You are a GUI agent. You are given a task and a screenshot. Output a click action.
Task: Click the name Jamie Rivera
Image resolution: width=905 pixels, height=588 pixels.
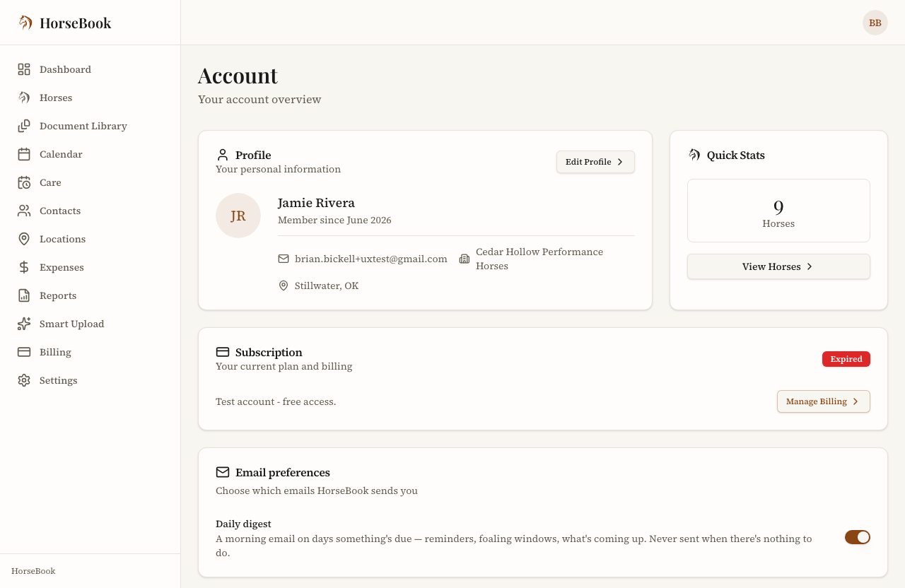pyautogui.click(x=316, y=203)
